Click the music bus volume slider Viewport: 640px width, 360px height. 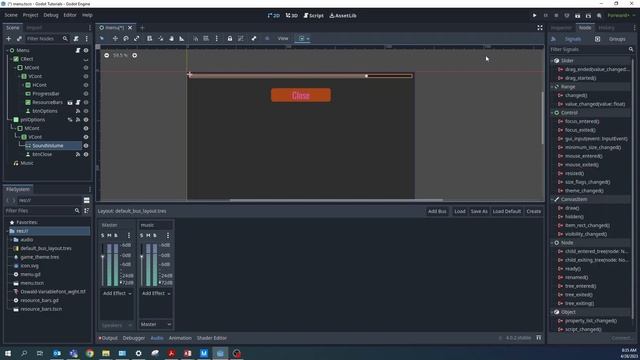[x=142, y=264]
